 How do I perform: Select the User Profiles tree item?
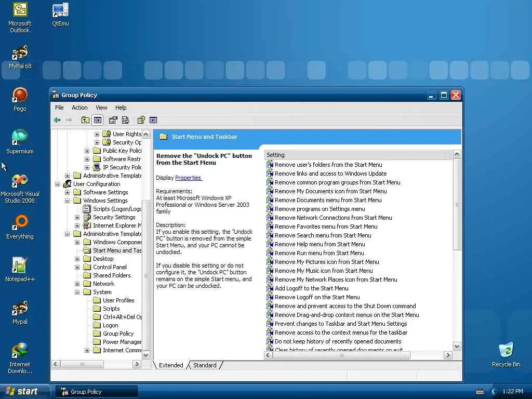118,301
